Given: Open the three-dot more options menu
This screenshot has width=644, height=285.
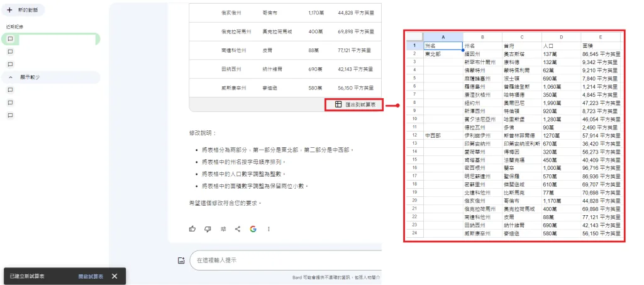Looking at the screenshot, I should tap(269, 229).
